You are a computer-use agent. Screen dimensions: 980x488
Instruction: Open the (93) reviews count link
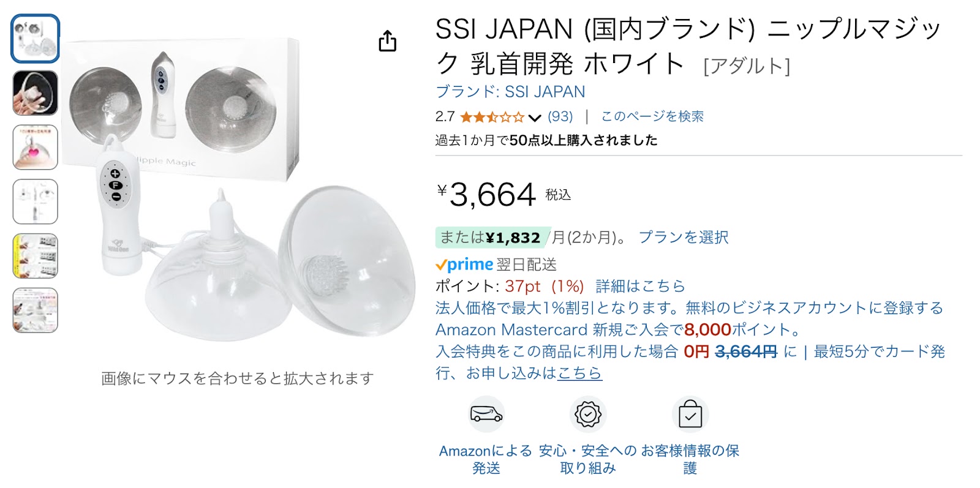pos(560,116)
